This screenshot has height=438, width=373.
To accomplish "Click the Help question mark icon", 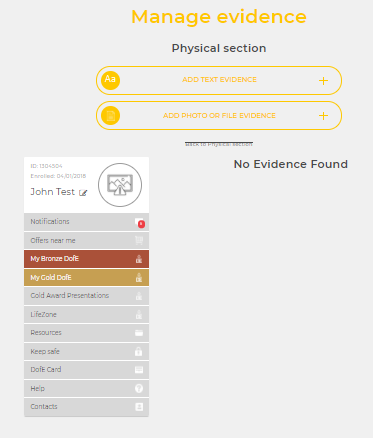I will point(139,388).
